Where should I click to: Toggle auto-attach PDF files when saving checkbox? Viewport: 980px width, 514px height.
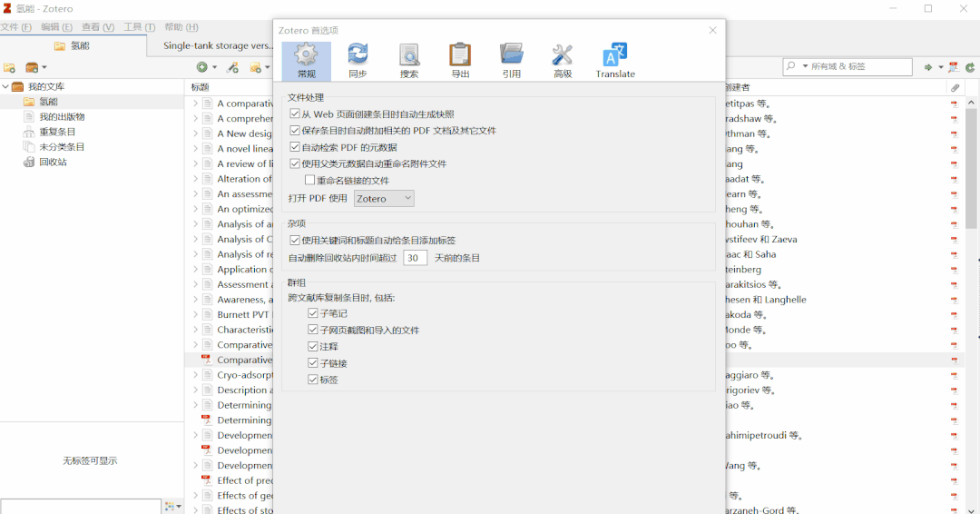pyautogui.click(x=295, y=131)
